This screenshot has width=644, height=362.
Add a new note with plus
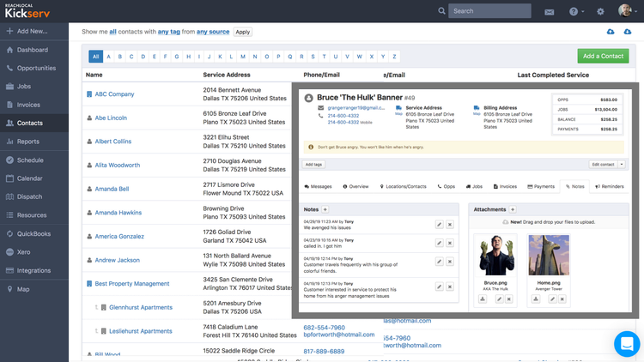tap(325, 209)
